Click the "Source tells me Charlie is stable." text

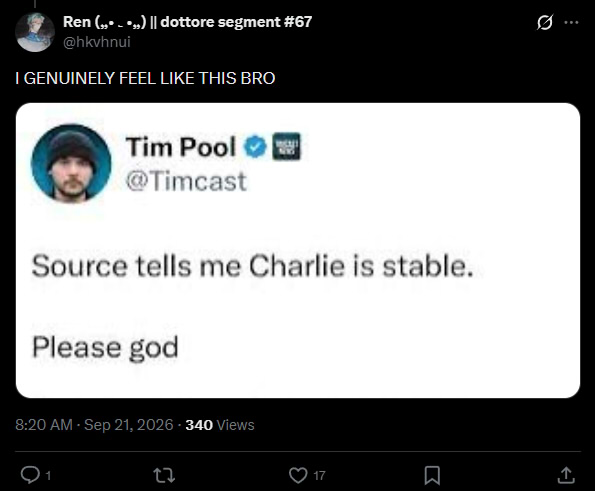pyautogui.click(x=253, y=266)
